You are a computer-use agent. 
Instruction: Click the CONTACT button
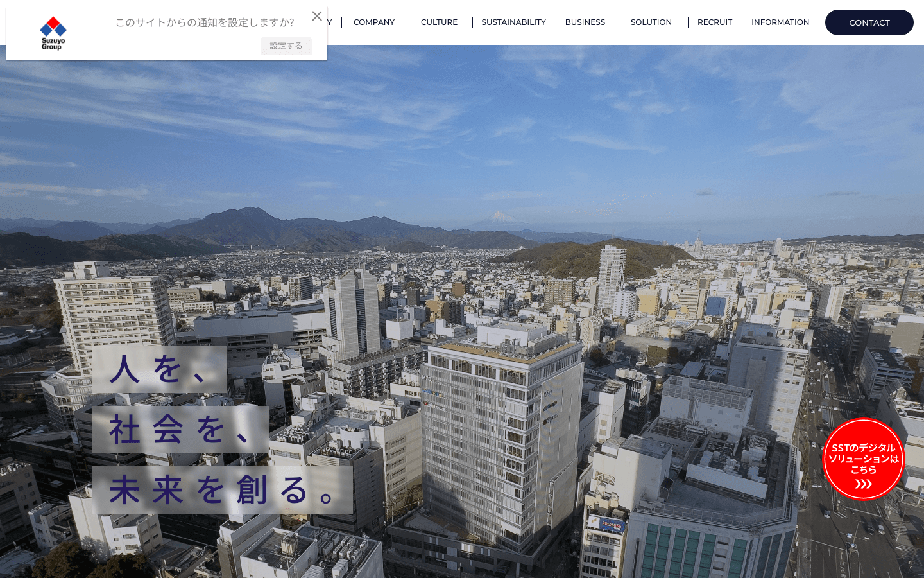coord(869,22)
